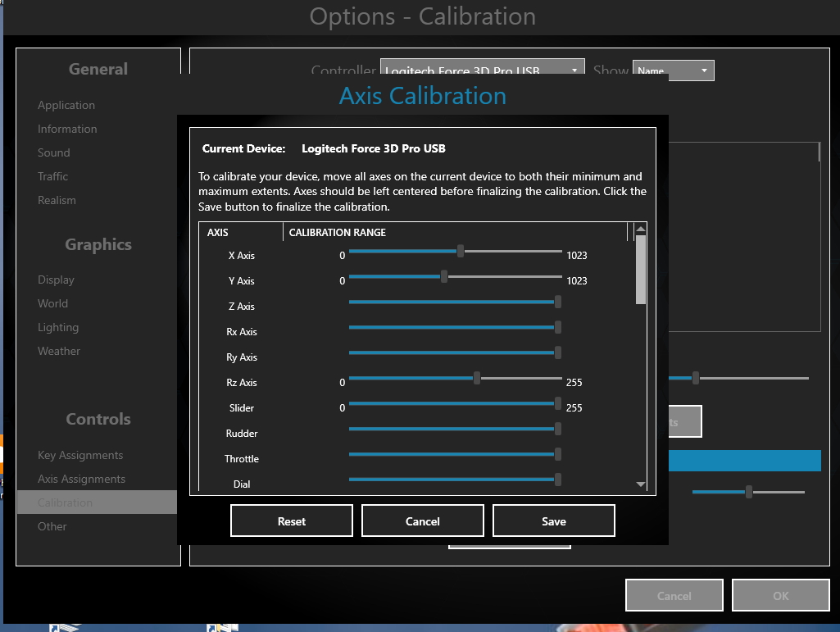Click the background slider below the blue bar
Screen dimensions: 840x632
[748, 492]
